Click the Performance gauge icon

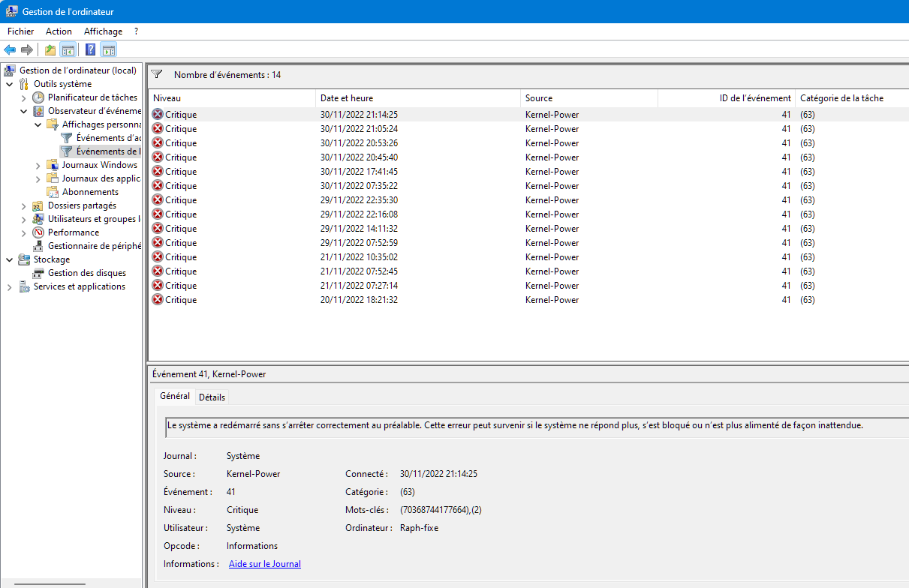[38, 232]
